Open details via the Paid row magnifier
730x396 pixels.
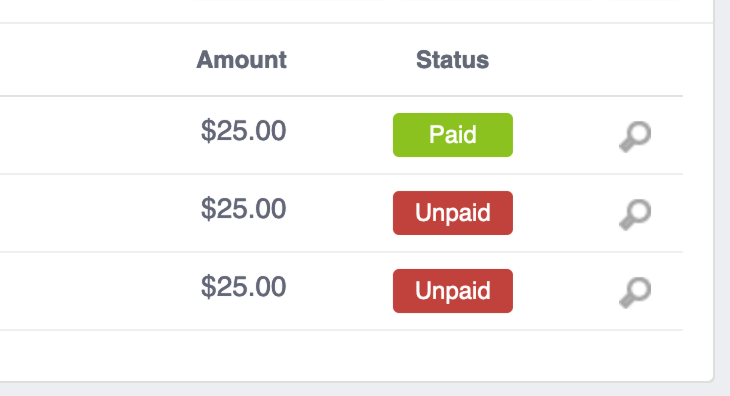pyautogui.click(x=635, y=136)
